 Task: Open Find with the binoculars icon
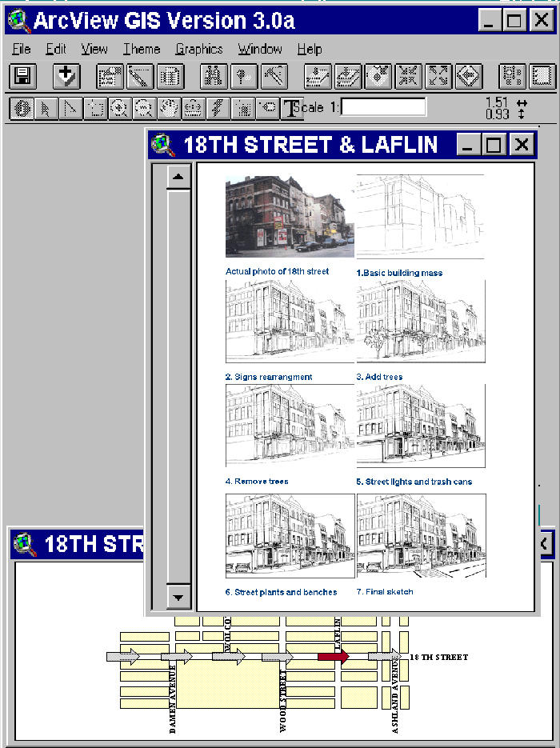pyautogui.click(x=213, y=77)
